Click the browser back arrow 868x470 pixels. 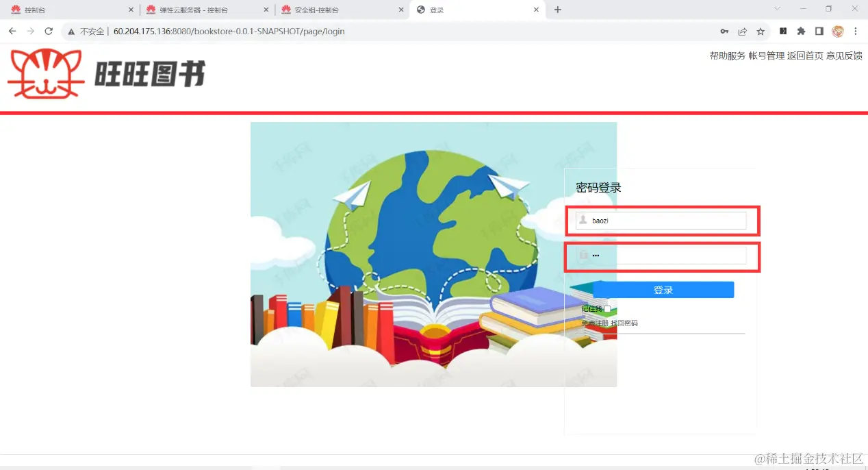click(x=12, y=32)
